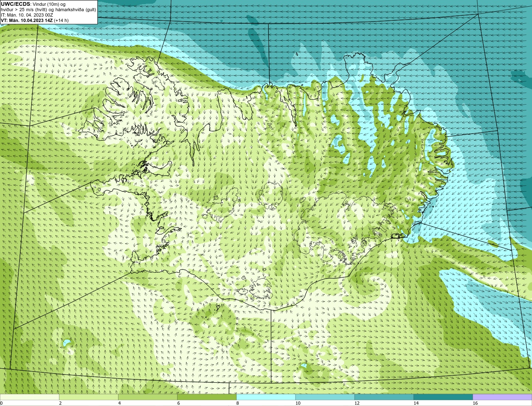
Task: Click the lavender swatch above 16 m/s
Action: 502,397
